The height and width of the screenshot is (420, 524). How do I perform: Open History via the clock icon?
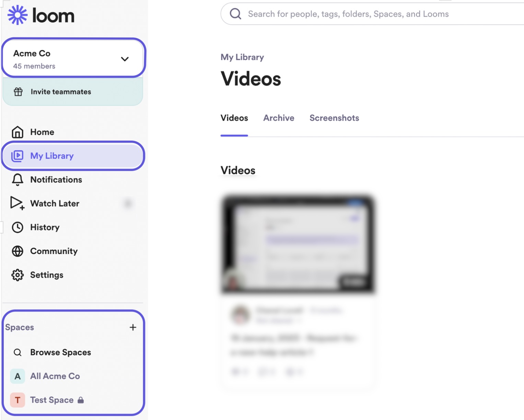[18, 227]
